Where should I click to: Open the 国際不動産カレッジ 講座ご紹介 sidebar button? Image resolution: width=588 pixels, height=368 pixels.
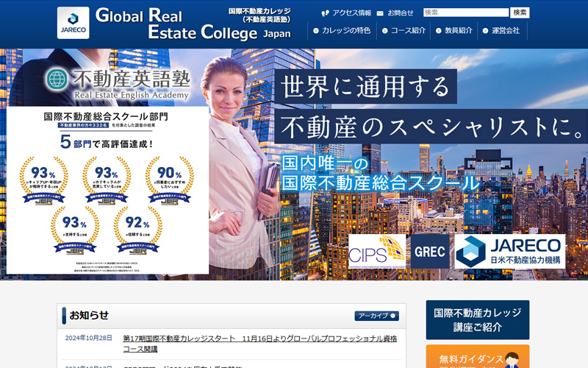coord(477,319)
